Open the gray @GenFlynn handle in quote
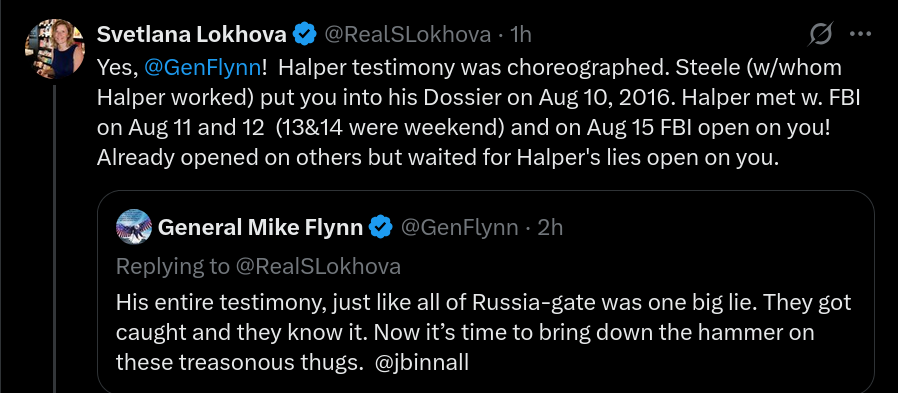Screen dimensions: 898x393 [459, 227]
